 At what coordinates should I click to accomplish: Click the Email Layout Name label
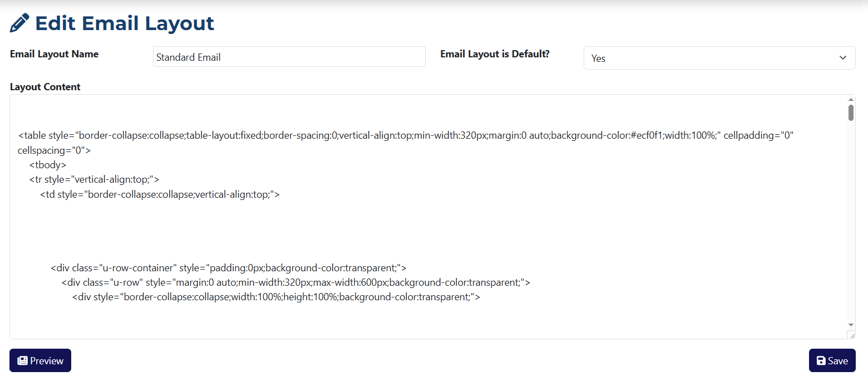click(x=55, y=54)
